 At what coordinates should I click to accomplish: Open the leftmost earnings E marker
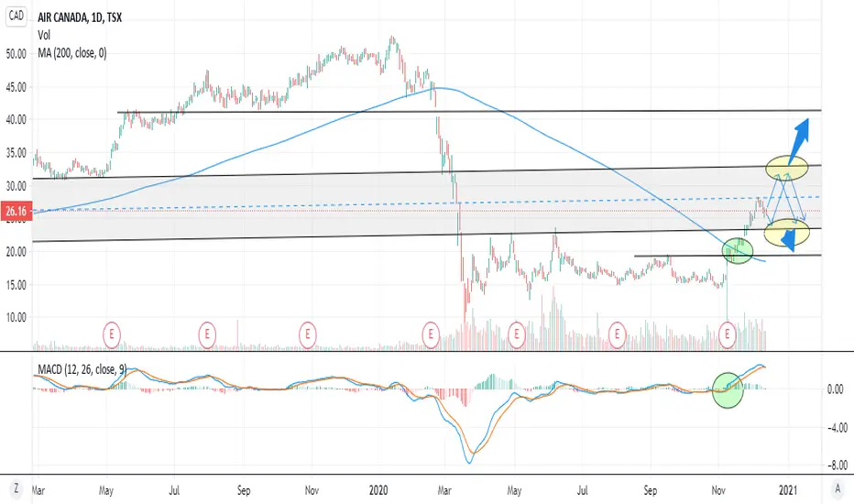[x=112, y=334]
